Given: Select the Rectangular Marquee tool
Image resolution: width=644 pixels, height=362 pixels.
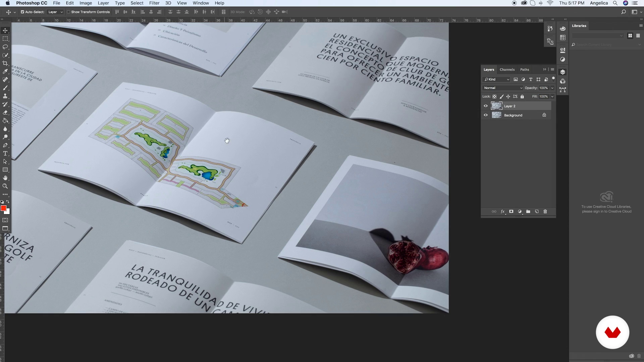Looking at the screenshot, I should pyautogui.click(x=5, y=39).
